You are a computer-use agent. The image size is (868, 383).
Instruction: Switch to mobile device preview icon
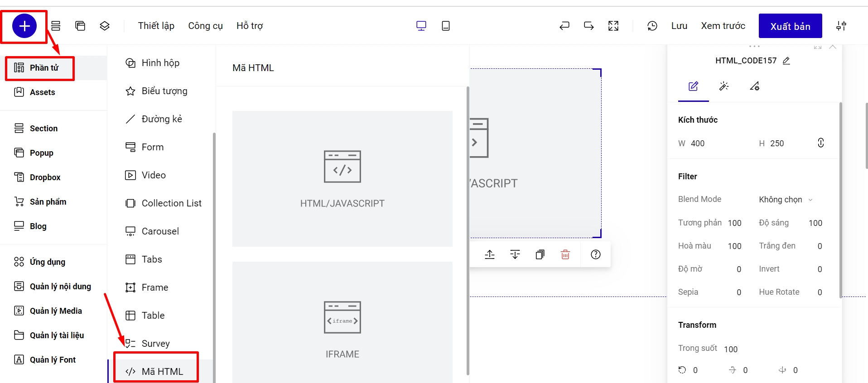tap(445, 26)
